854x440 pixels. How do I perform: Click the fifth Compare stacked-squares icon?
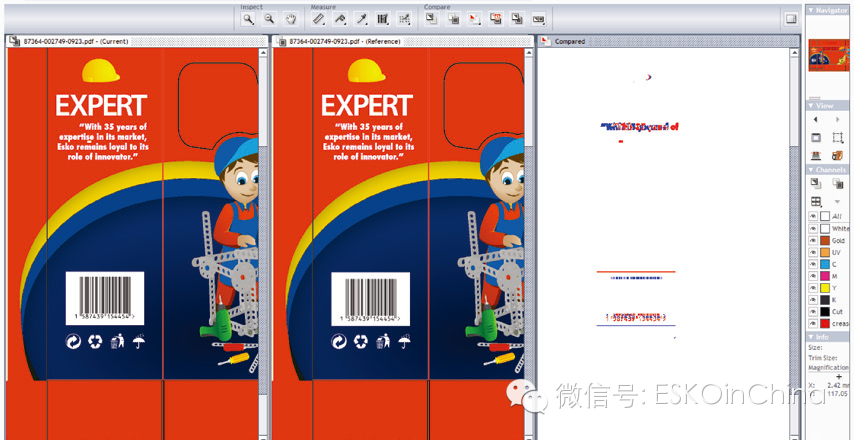[x=516, y=19]
